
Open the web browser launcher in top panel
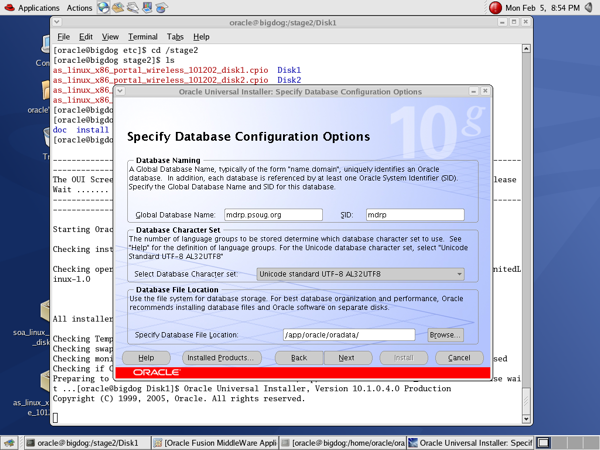[x=103, y=7]
